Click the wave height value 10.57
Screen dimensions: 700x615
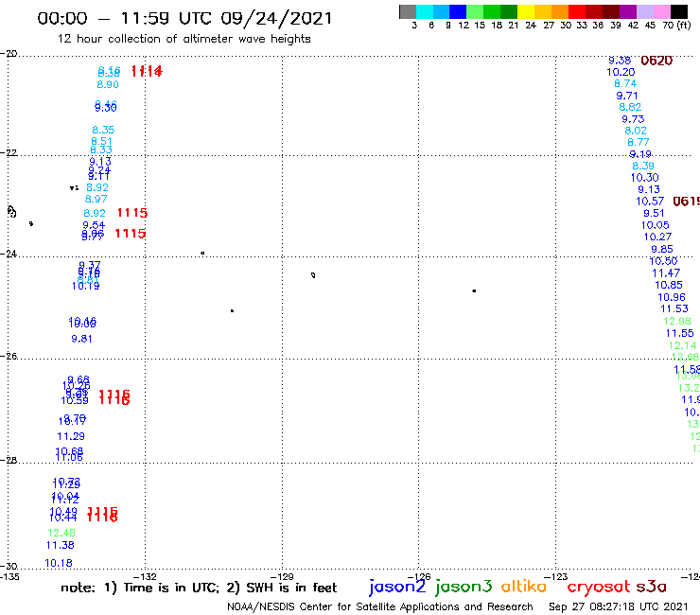(650, 201)
